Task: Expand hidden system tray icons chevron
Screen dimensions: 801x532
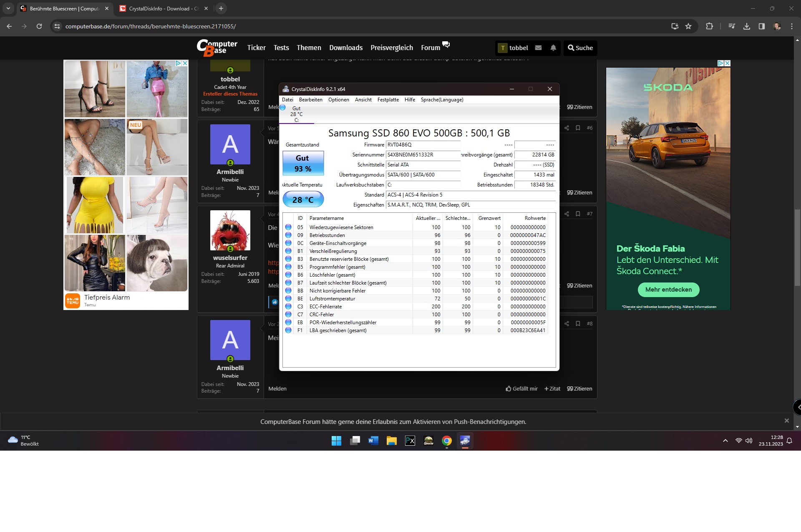Action: click(725, 441)
